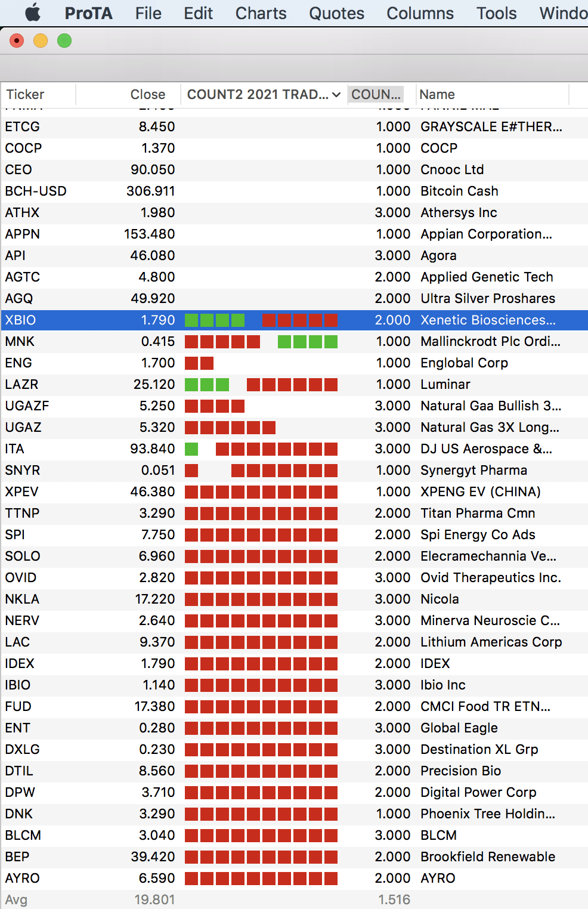The height and width of the screenshot is (909, 588).
Task: Click the close value 25.120 for LAZR
Action: click(154, 384)
